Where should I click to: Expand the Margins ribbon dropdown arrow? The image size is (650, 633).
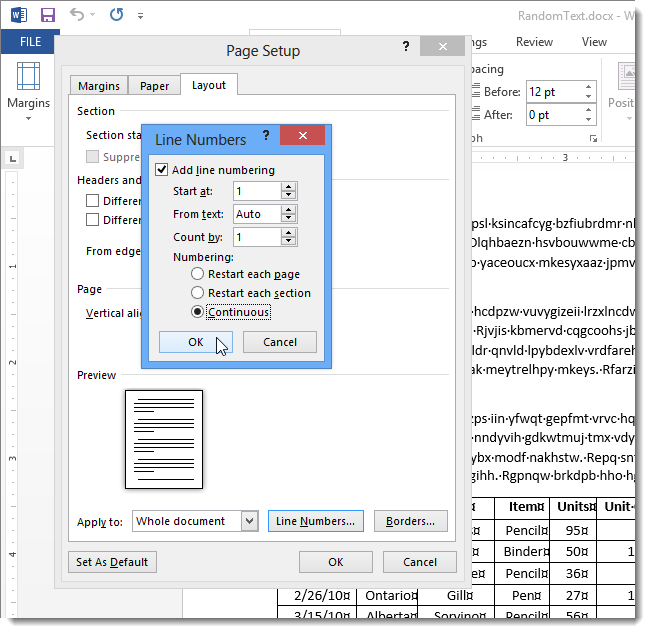(28, 119)
